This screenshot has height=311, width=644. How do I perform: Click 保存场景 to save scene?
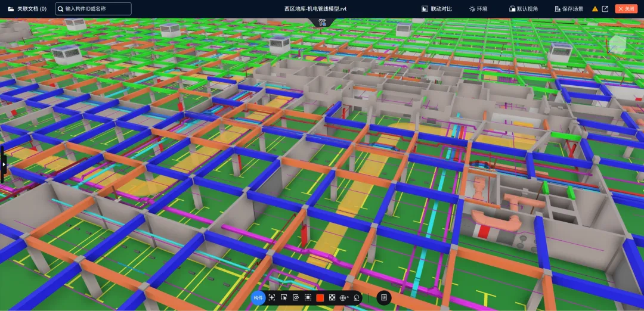tap(568, 9)
